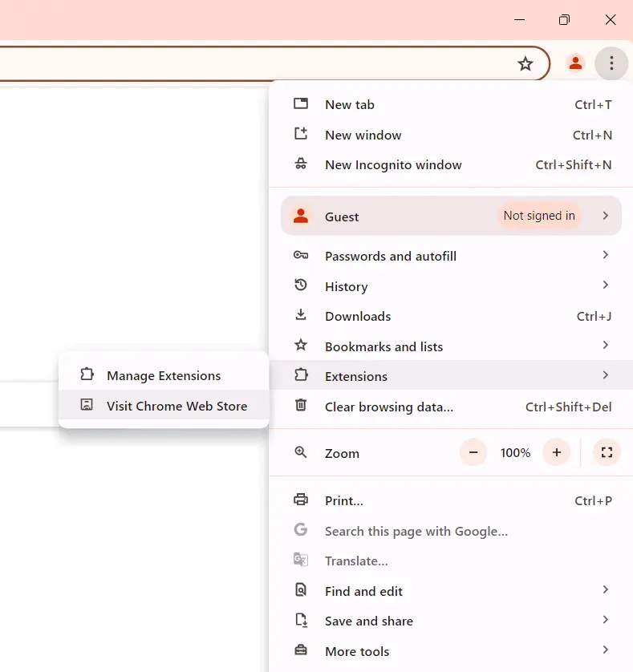The image size is (633, 672).
Task: Open the More tools submenu
Action: pyautogui.click(x=357, y=651)
